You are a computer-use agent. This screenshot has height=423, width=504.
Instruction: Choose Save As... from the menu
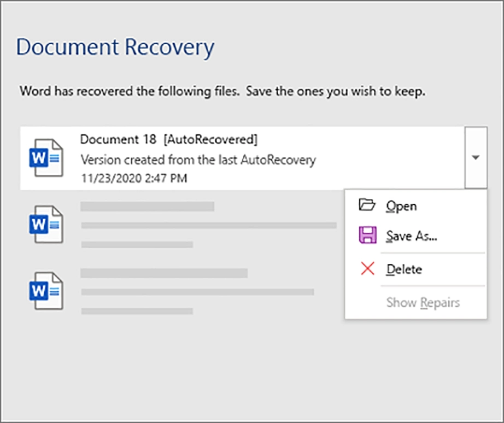click(x=415, y=236)
